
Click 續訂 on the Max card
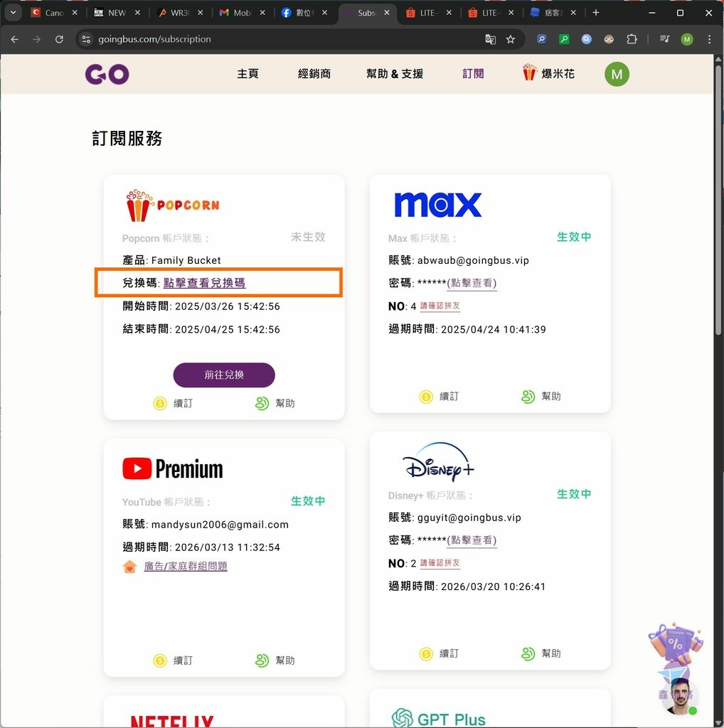tap(439, 396)
